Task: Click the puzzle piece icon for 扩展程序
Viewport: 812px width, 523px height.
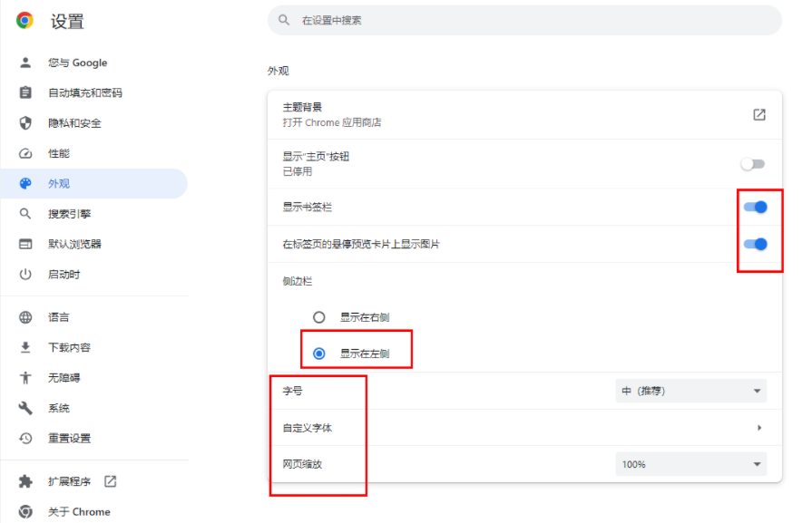Action: [25, 481]
